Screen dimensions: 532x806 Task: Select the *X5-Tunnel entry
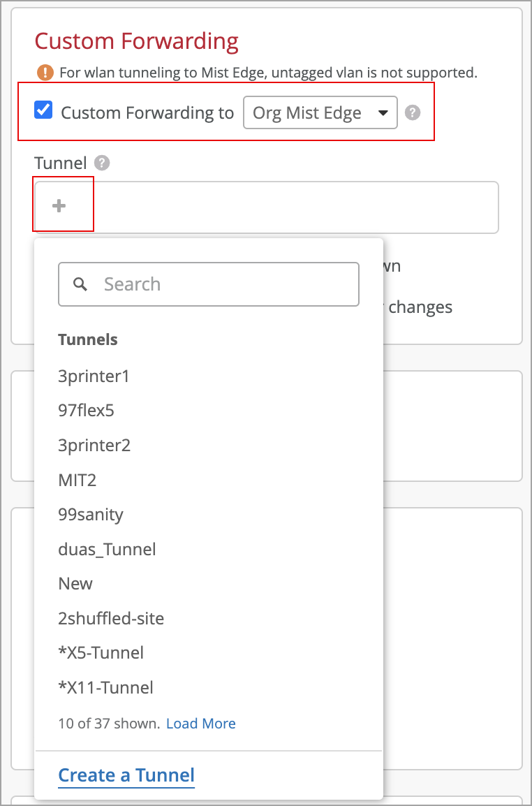101,653
